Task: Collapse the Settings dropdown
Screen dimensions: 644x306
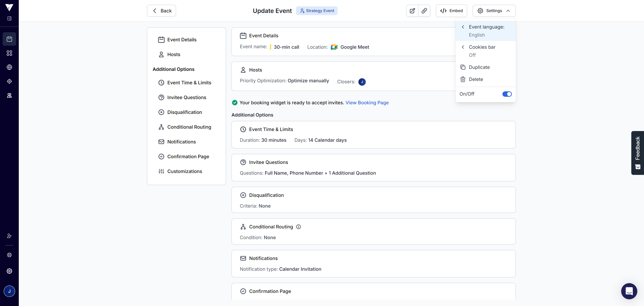Action: click(x=494, y=11)
